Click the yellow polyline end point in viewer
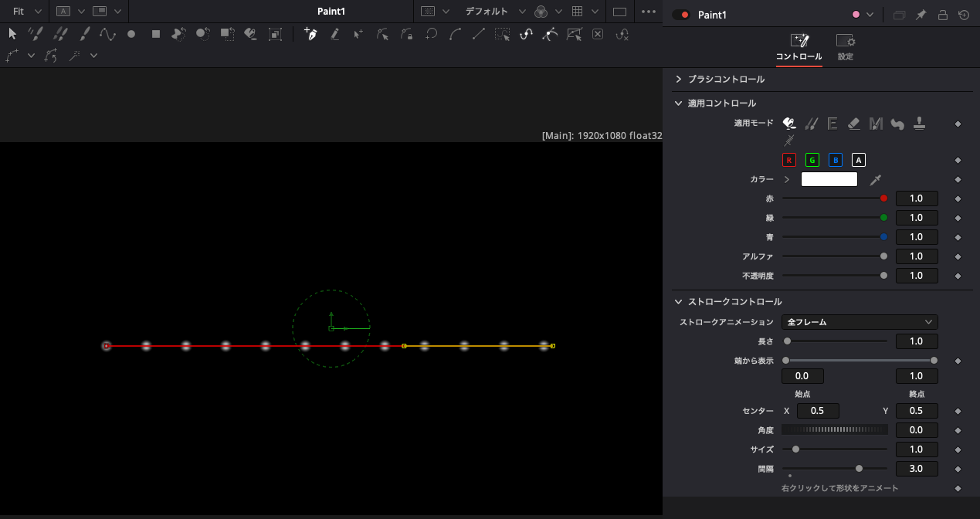The image size is (980, 519). 553,346
